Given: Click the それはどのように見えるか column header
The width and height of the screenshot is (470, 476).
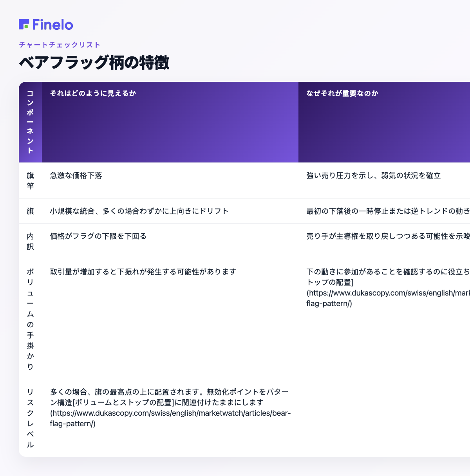Looking at the screenshot, I should pyautogui.click(x=170, y=122).
